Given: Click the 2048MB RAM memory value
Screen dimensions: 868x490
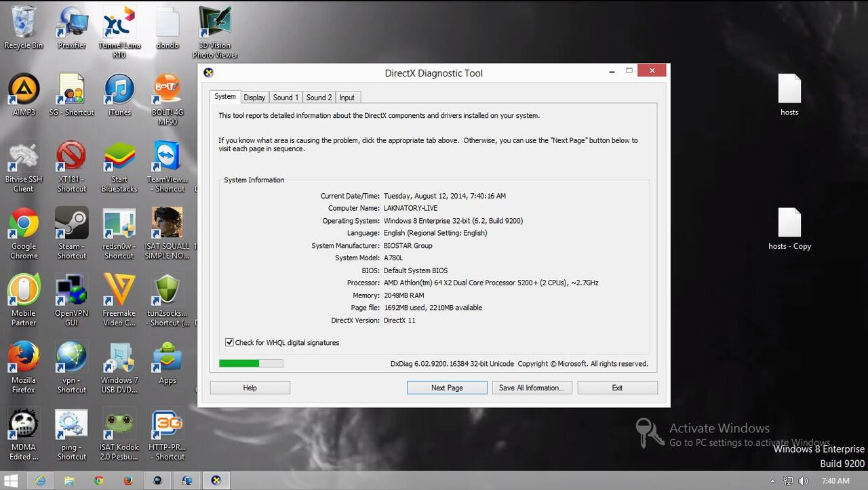Looking at the screenshot, I should (x=403, y=295).
